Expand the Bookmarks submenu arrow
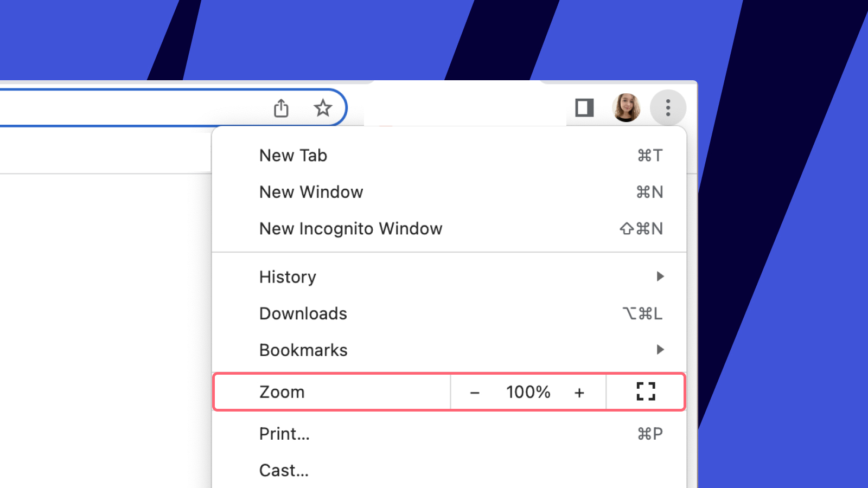 [660, 350]
